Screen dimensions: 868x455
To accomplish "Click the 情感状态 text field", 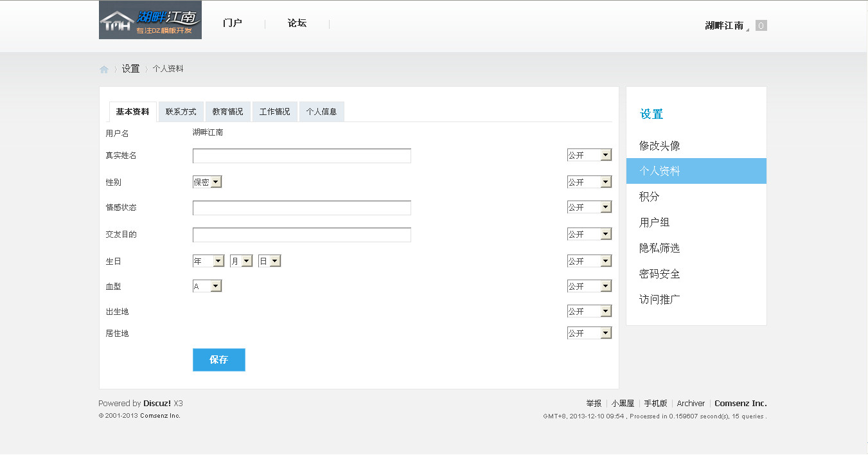I will click(302, 208).
